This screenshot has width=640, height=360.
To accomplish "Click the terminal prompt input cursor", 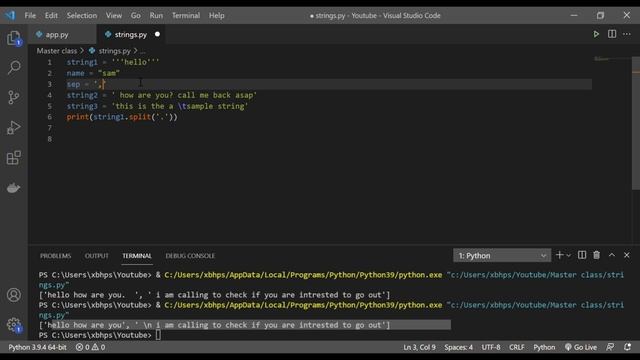I will tap(158, 335).
